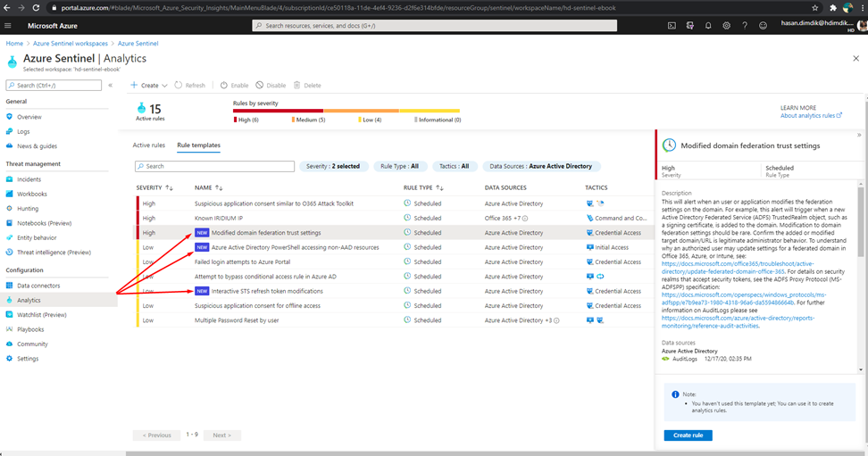The width and height of the screenshot is (868, 456).
Task: Select Interactive STS refresh token modifications row
Action: [x=396, y=291]
